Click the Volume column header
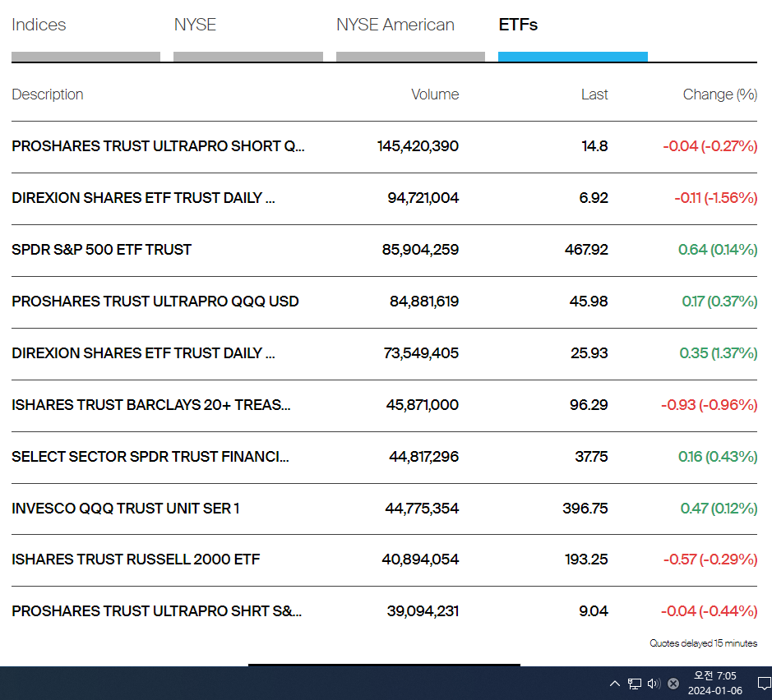This screenshot has width=772, height=700. [435, 94]
